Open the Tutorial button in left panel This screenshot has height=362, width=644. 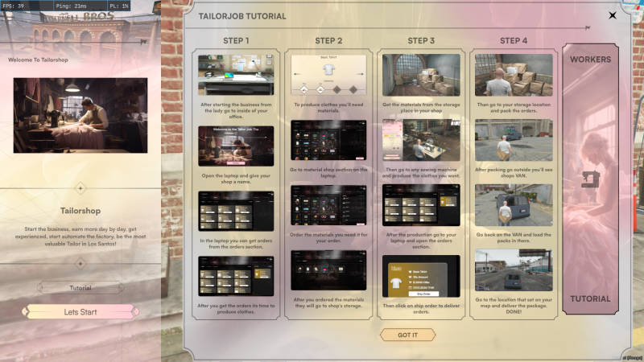click(x=80, y=288)
